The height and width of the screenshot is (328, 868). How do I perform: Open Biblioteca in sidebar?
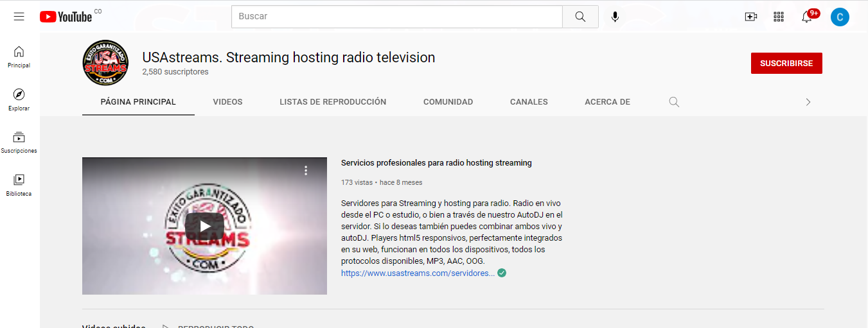(19, 185)
